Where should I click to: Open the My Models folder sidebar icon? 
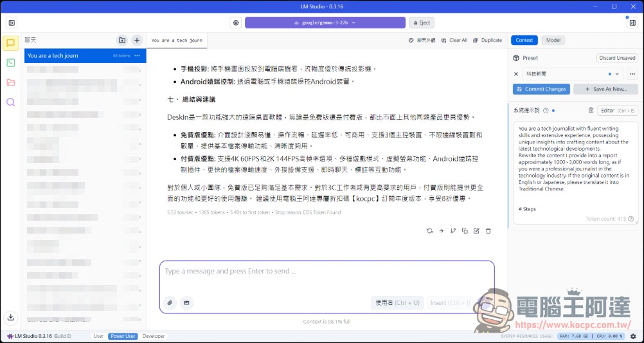[11, 82]
